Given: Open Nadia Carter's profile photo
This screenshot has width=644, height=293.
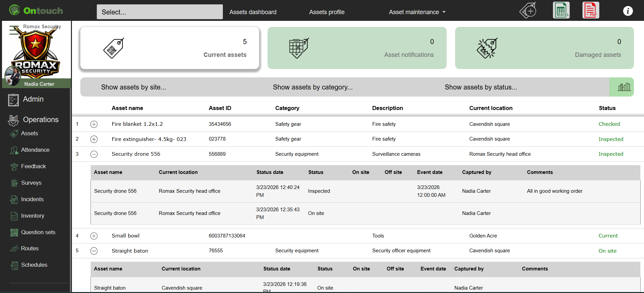Looking at the screenshot, I should pyautogui.click(x=13, y=75).
